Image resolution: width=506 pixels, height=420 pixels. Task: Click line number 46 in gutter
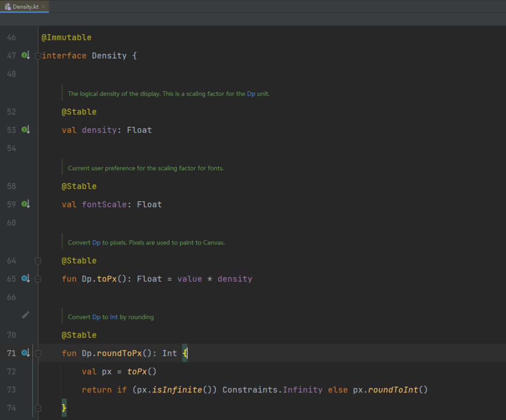click(11, 37)
